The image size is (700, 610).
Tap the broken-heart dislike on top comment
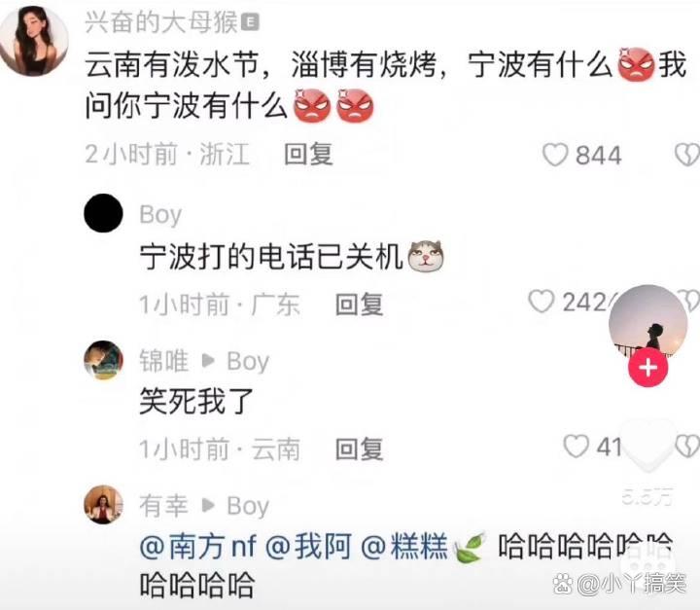pyautogui.click(x=687, y=155)
